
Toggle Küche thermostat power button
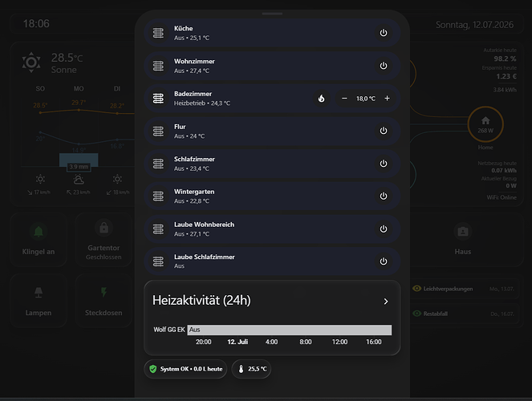point(383,33)
